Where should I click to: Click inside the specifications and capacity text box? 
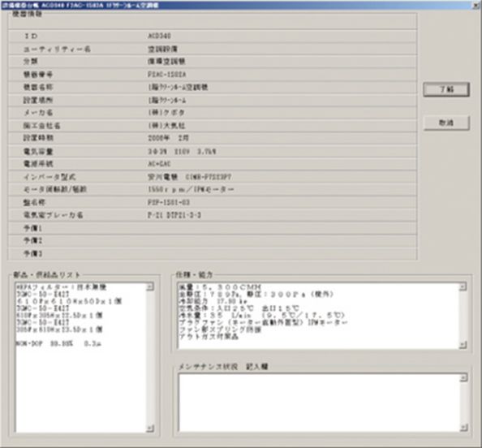[x=319, y=316]
